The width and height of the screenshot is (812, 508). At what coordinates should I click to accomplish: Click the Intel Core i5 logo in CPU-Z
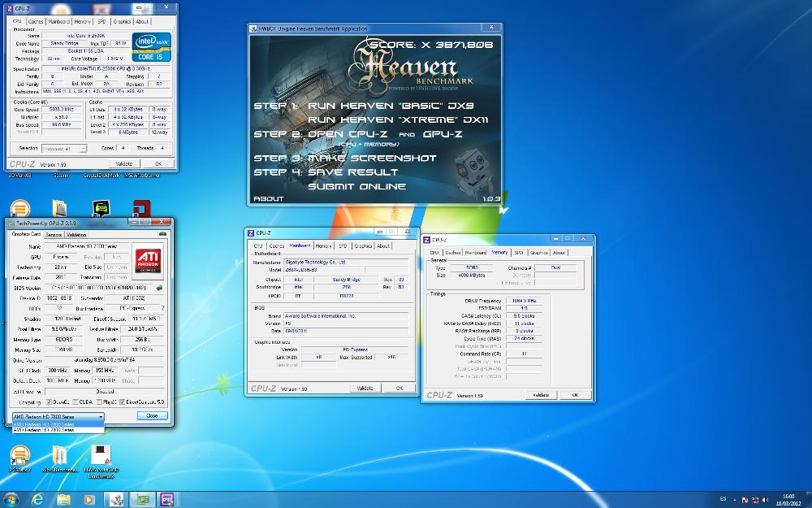point(151,47)
